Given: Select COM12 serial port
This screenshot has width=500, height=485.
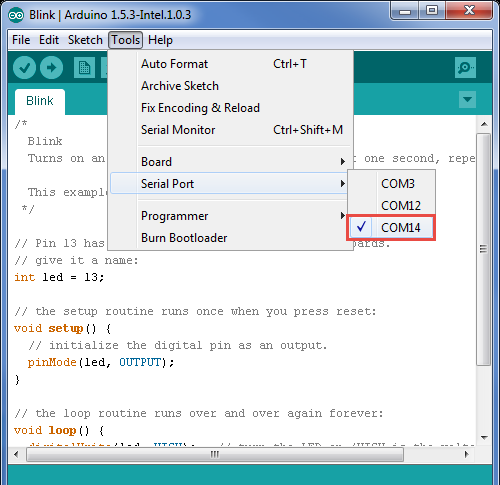Looking at the screenshot, I should [x=391, y=206].
